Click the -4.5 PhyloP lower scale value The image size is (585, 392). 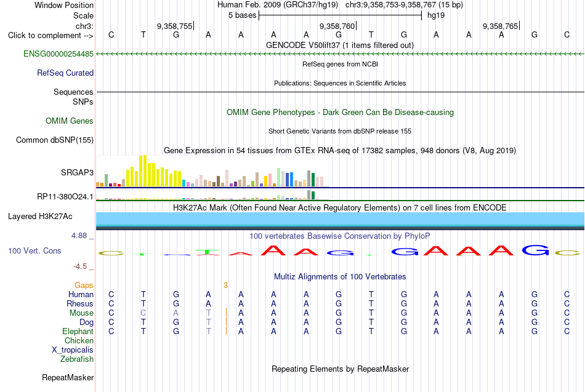[x=80, y=266]
